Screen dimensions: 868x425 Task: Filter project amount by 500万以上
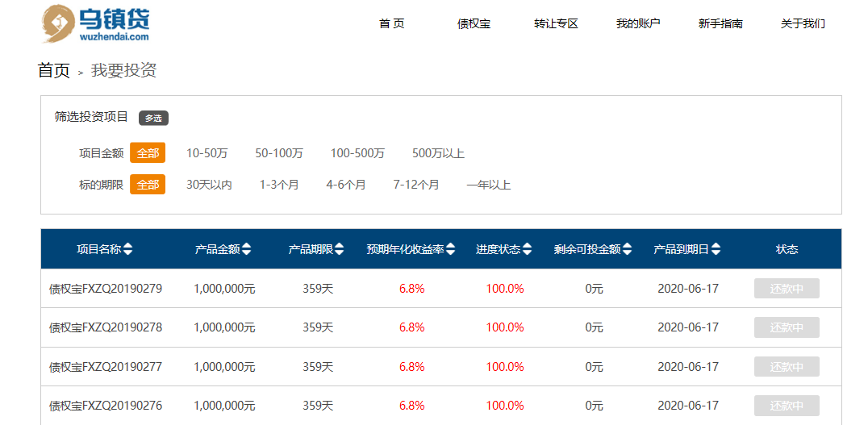click(438, 153)
